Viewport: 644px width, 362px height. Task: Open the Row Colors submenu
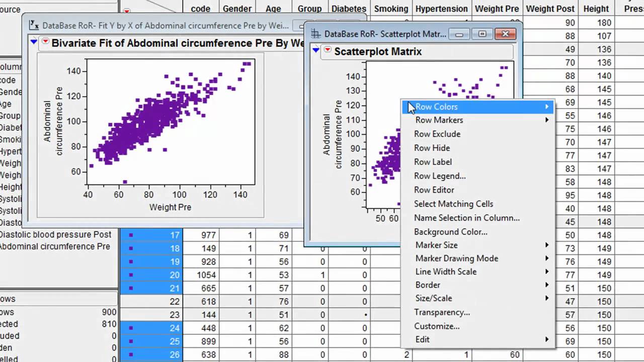pos(477,107)
